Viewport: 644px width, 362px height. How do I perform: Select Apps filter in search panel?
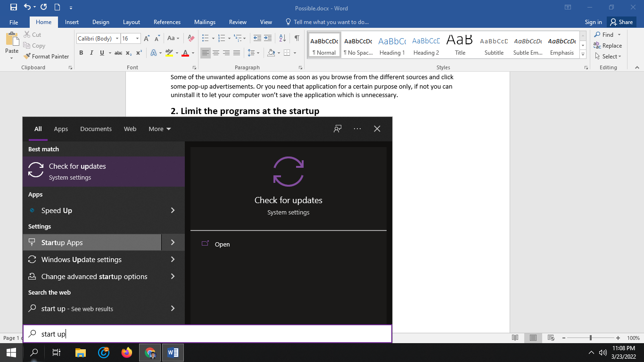[x=61, y=129]
